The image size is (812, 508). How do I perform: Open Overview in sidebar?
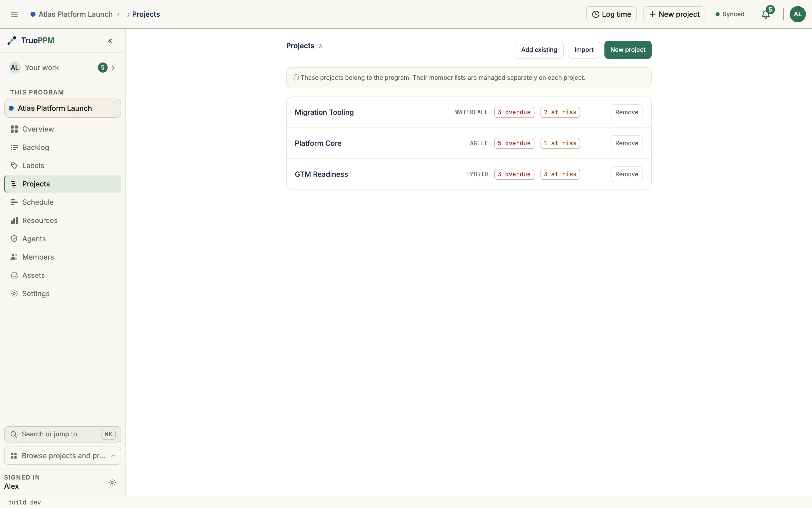pyautogui.click(x=63, y=129)
